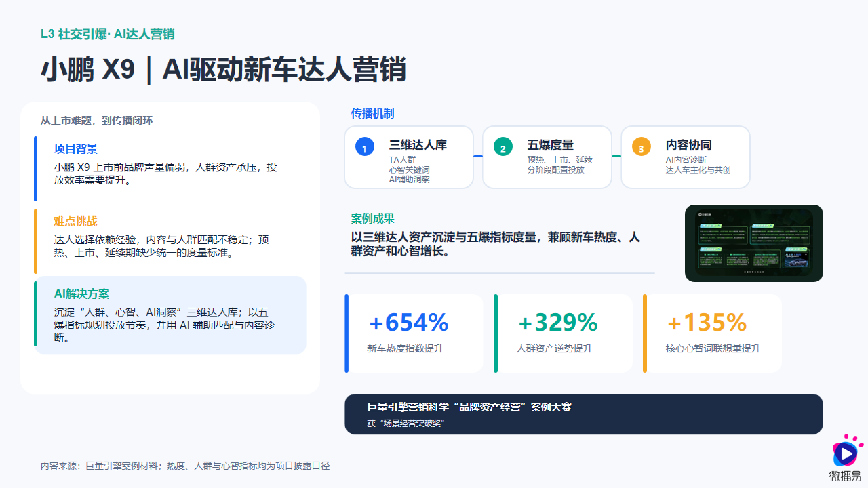Click the '难点挑战' heading
Image resolution: width=868 pixels, height=488 pixels.
pos(75,221)
